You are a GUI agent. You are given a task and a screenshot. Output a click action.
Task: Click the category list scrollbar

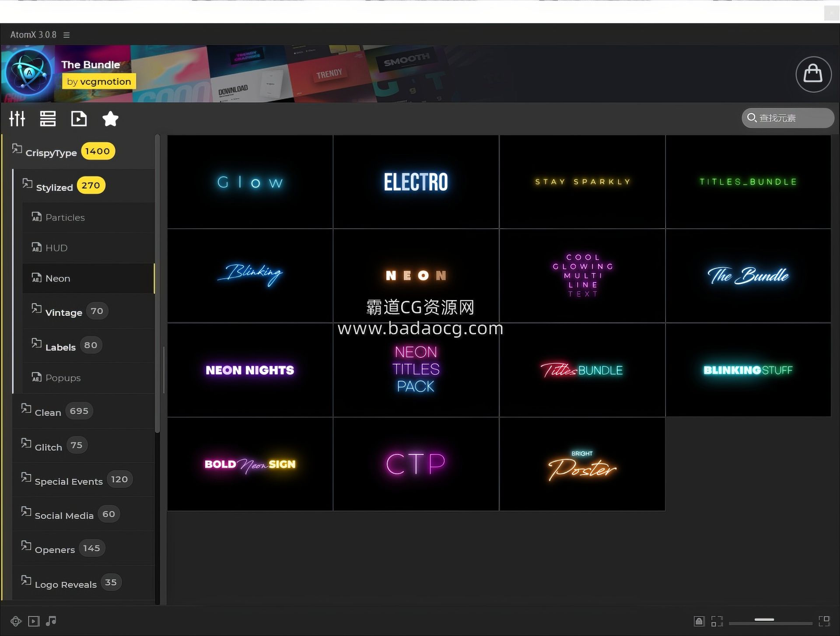click(157, 284)
